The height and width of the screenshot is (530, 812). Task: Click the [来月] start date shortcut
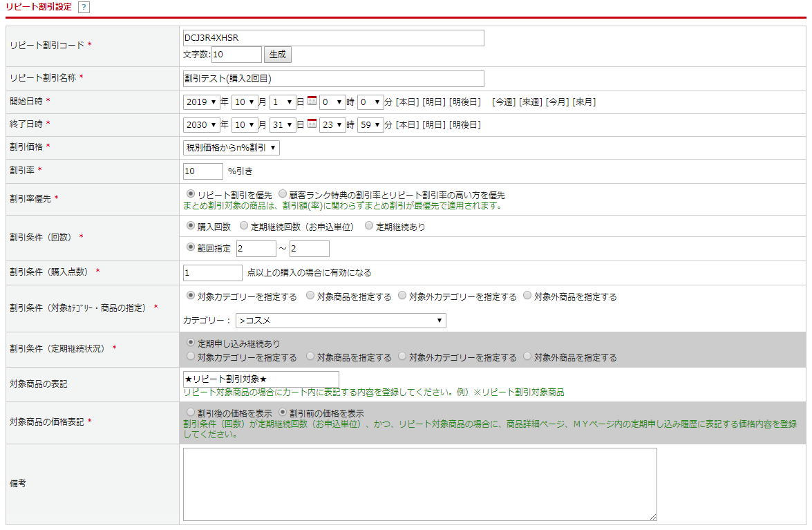584,102
